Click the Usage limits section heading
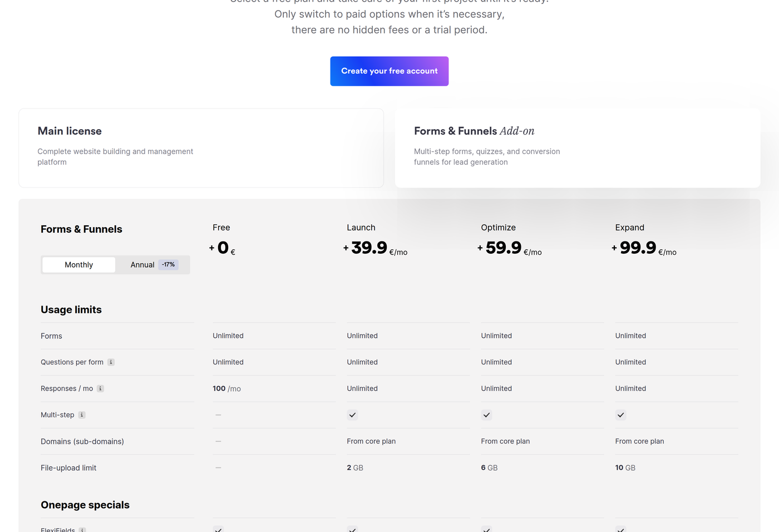779x532 pixels. 71,310
